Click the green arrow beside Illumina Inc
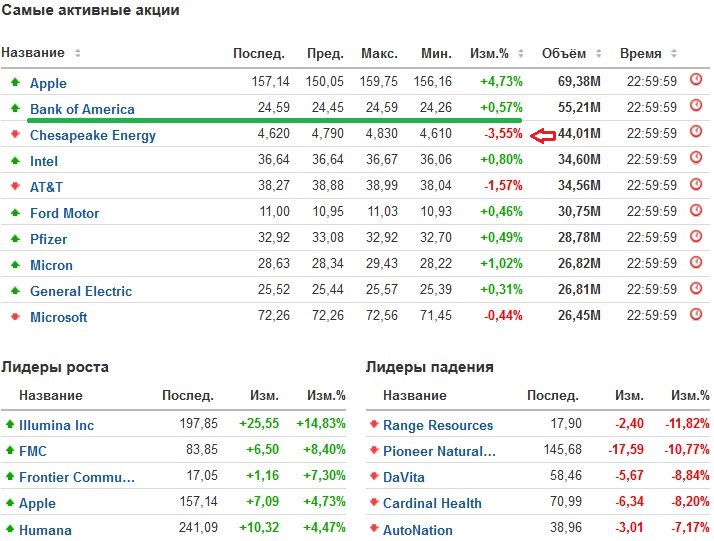Image resolution: width=714 pixels, height=541 pixels. click(x=9, y=424)
